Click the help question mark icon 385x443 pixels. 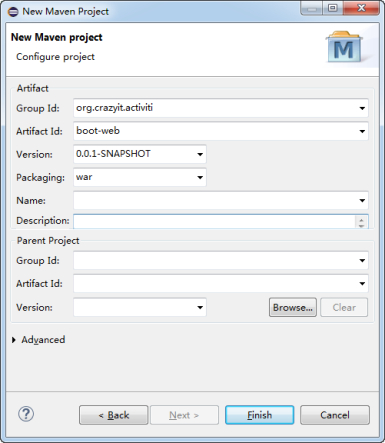[26, 414]
